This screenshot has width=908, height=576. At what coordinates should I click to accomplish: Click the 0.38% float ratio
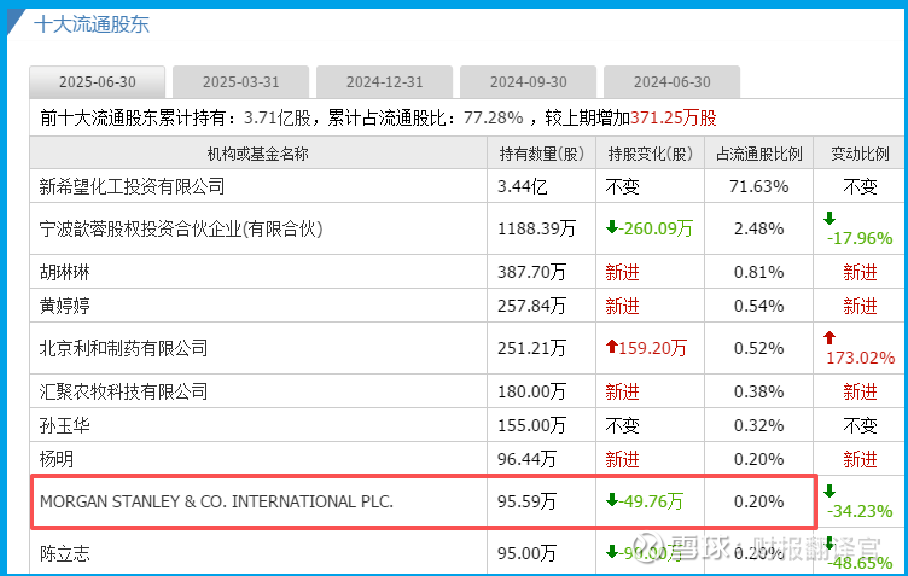coord(759,391)
